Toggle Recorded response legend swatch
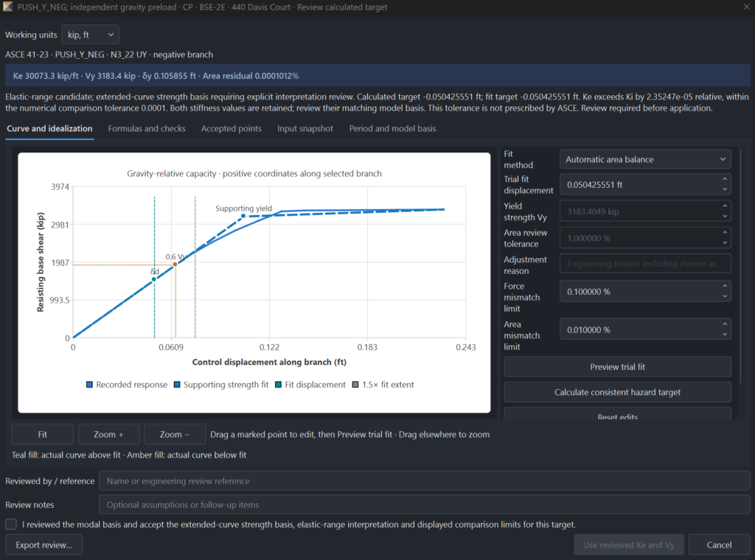This screenshot has width=755, height=560. click(x=89, y=385)
